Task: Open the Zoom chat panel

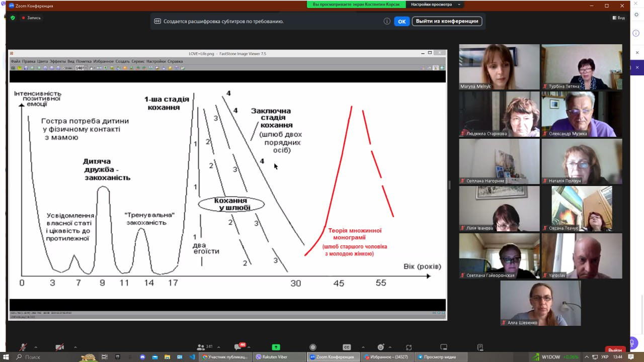Action: pos(238,347)
